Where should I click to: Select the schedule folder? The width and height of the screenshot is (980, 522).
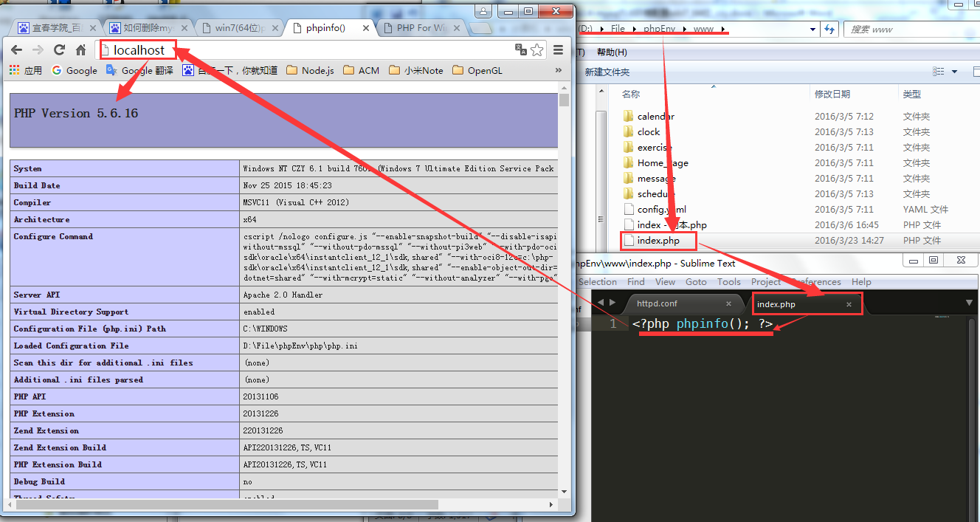(x=655, y=193)
